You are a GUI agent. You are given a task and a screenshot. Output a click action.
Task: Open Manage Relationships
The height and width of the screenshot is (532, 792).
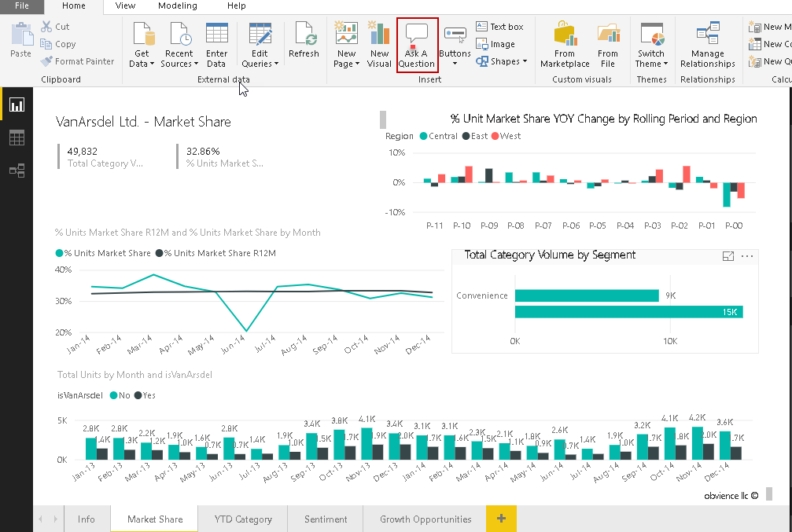tap(708, 45)
